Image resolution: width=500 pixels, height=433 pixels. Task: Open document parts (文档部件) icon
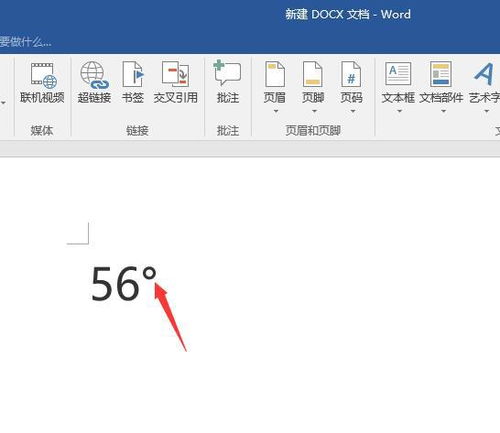point(441,74)
